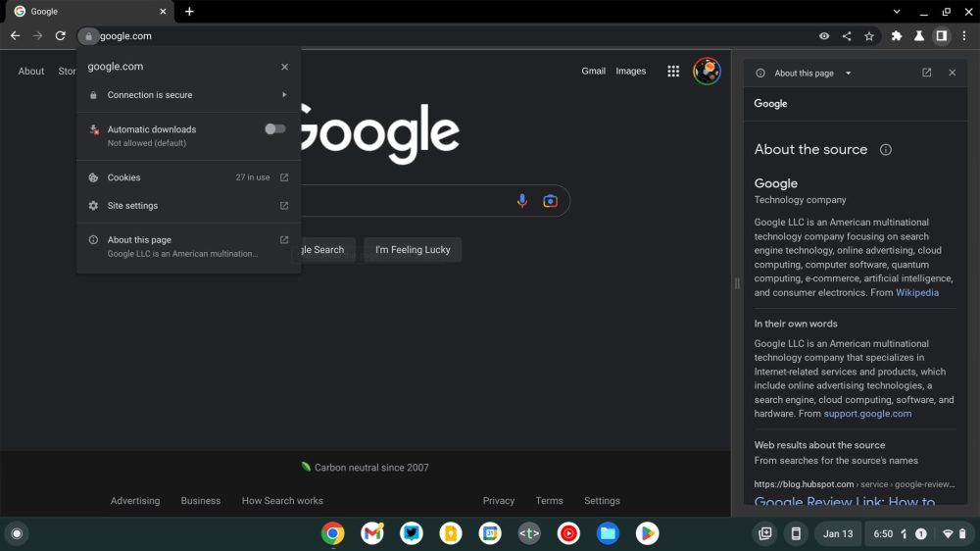The width and height of the screenshot is (980, 551).
Task: Bookmark this page with star icon
Action: [869, 36]
